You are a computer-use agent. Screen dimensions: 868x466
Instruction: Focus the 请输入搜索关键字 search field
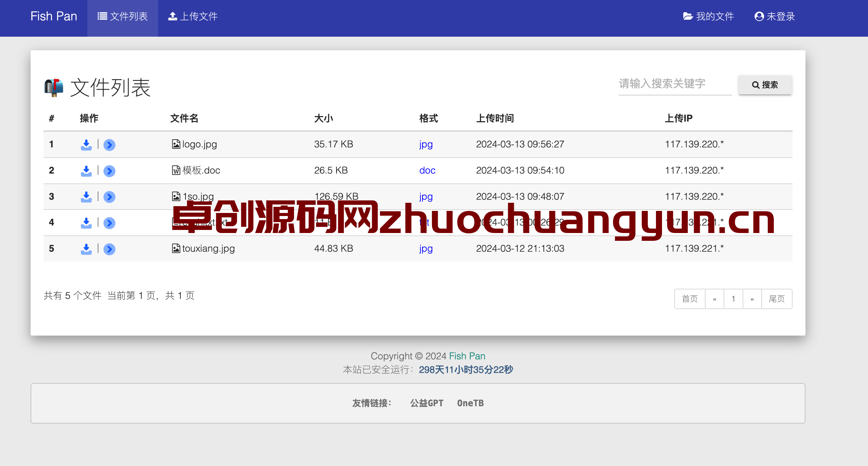click(675, 84)
